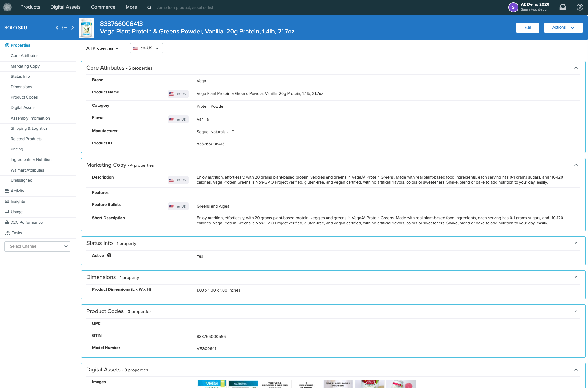Click the product thumbnail in header
Image resolution: width=588 pixels, height=388 pixels.
point(86,28)
